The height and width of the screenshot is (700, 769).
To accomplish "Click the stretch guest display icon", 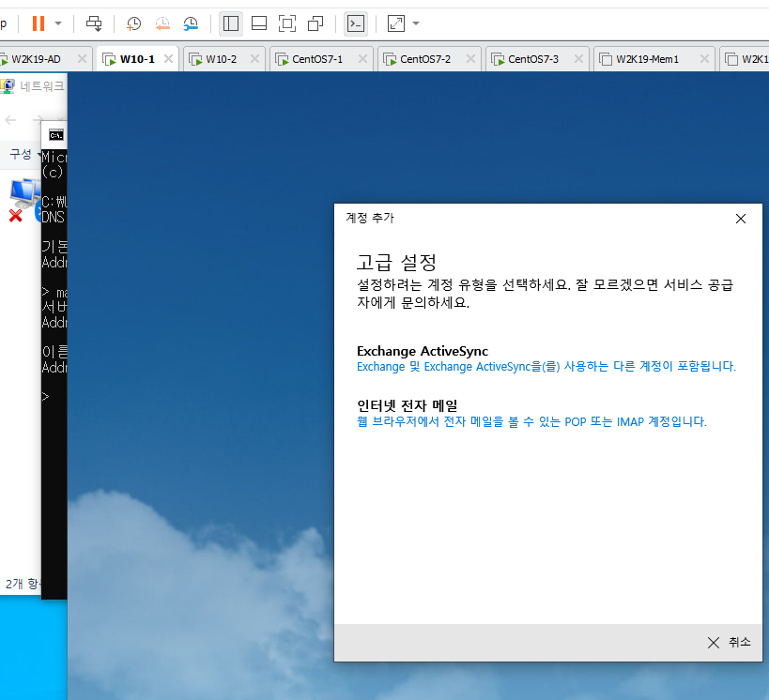I will (x=396, y=23).
